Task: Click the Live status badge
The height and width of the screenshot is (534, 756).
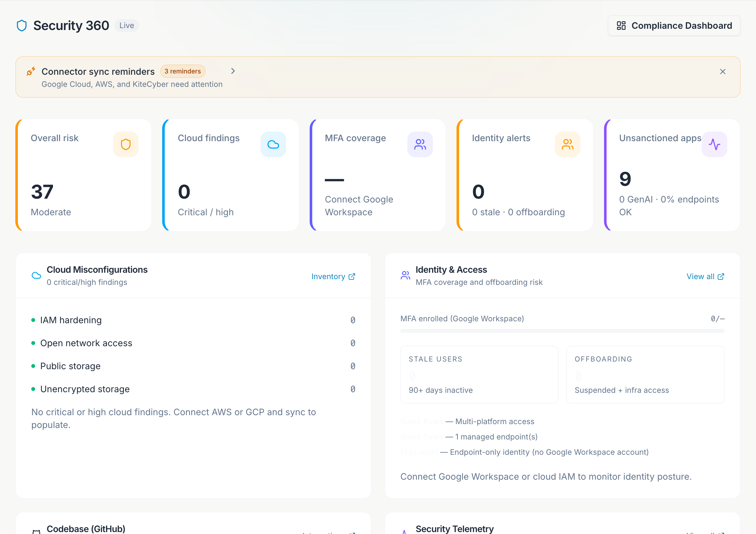Action: tap(127, 26)
